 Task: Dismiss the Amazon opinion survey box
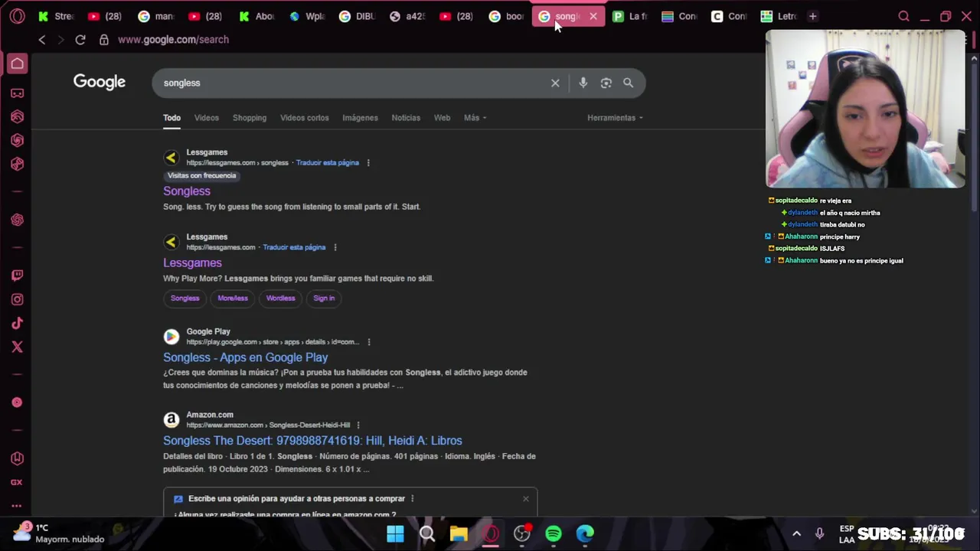tap(526, 499)
